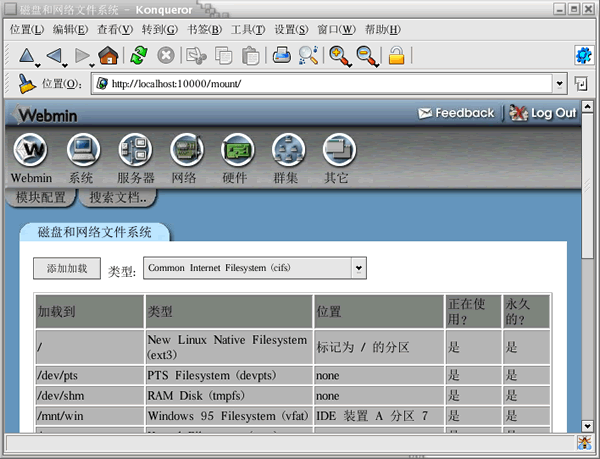
Task: Open Find in page magnifier icon
Action: click(308, 55)
